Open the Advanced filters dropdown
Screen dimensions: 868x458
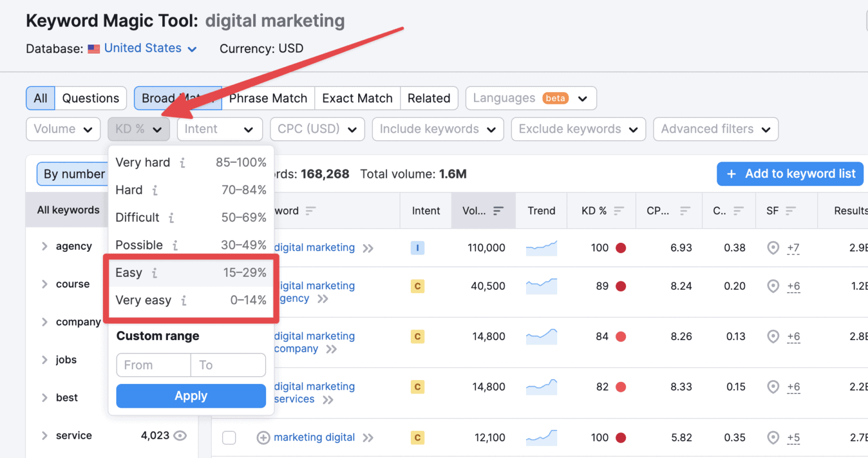tap(715, 129)
